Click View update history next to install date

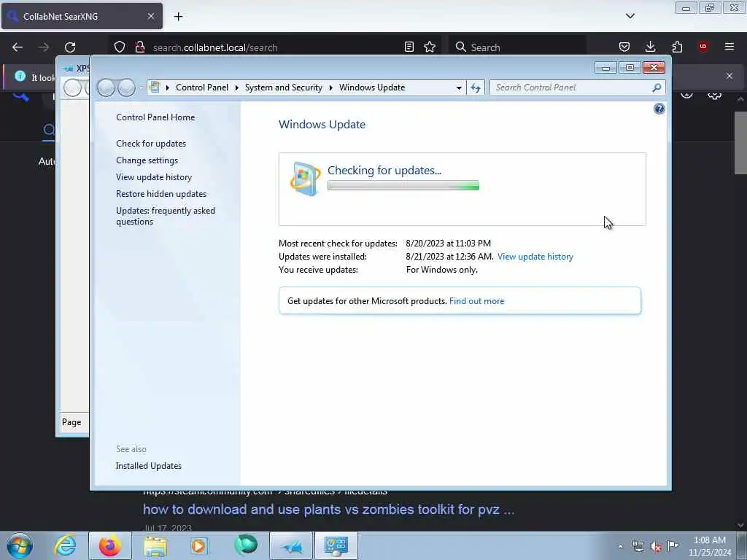coord(535,257)
